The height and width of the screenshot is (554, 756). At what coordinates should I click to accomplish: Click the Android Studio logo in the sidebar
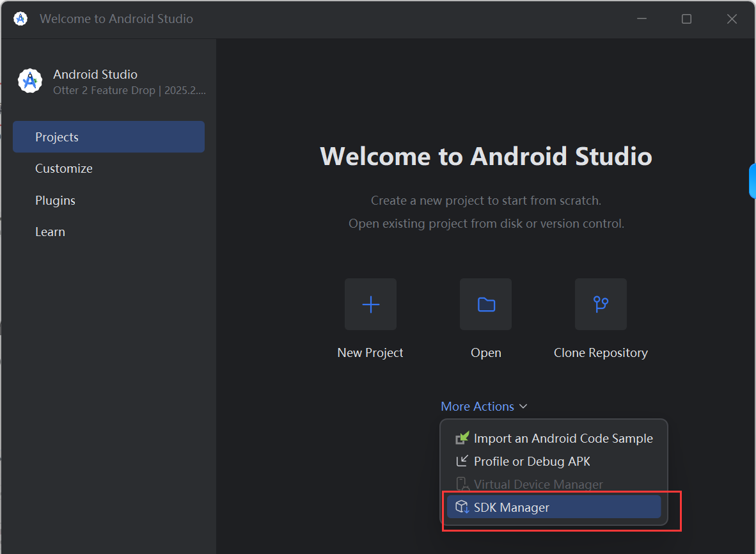tap(30, 81)
